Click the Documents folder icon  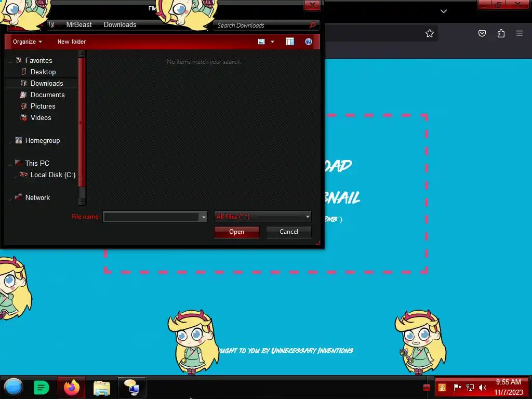tap(23, 95)
